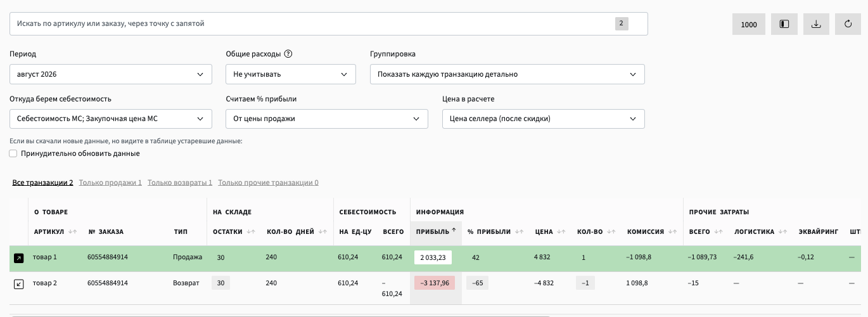
Task: Switch to Только прочие транзакции 0 tab
Action: pyautogui.click(x=268, y=183)
